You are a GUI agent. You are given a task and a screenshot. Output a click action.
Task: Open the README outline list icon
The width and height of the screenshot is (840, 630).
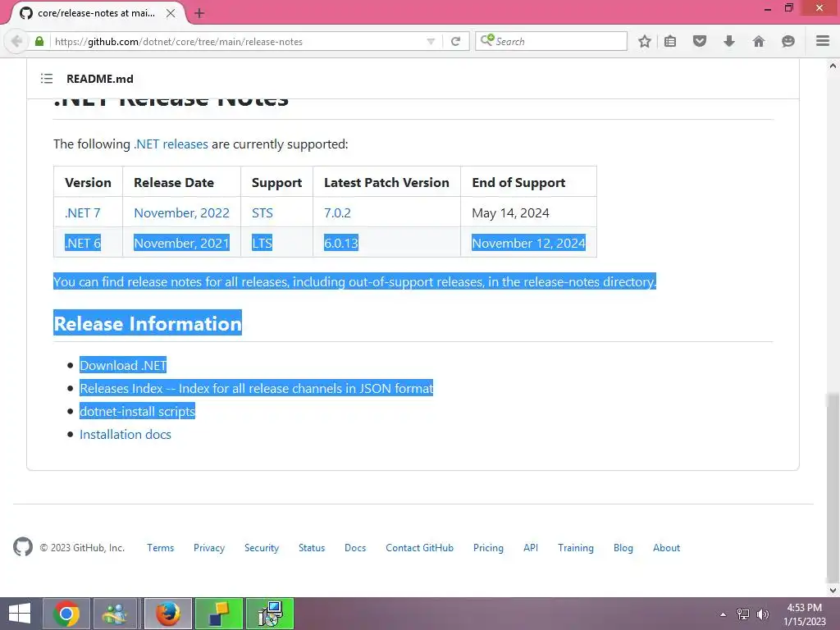47,79
